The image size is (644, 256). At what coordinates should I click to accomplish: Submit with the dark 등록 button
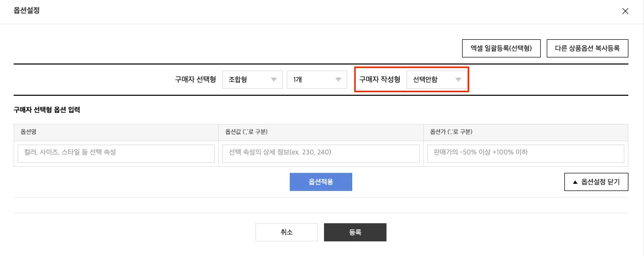point(355,232)
